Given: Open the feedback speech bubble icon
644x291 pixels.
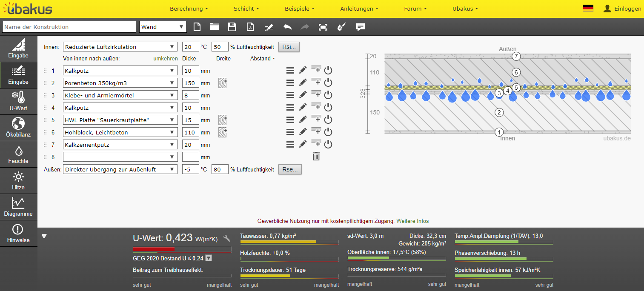Looking at the screenshot, I should point(360,27).
